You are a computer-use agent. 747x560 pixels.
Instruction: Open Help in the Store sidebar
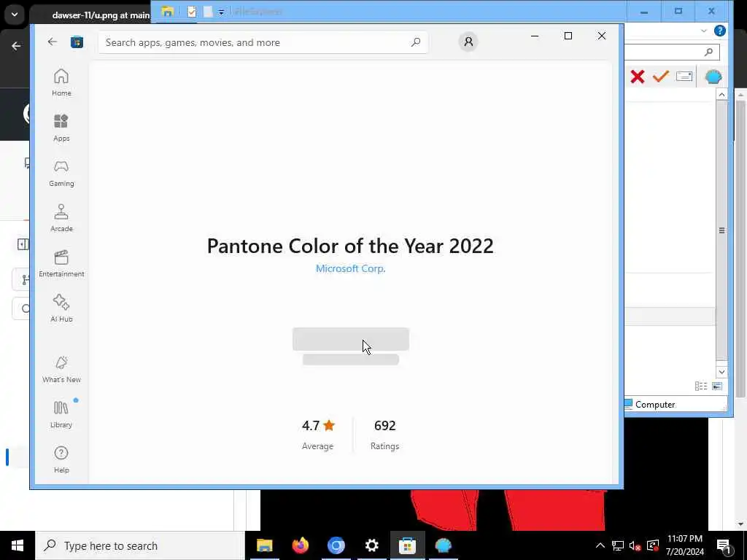point(61,459)
